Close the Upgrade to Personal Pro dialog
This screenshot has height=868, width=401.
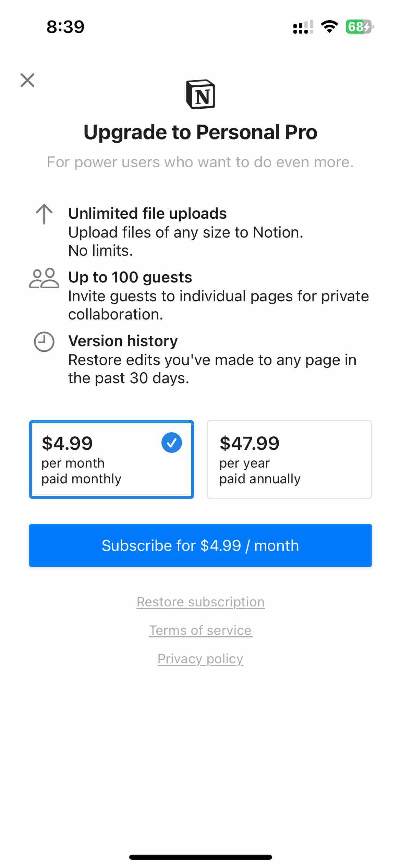pos(27,80)
